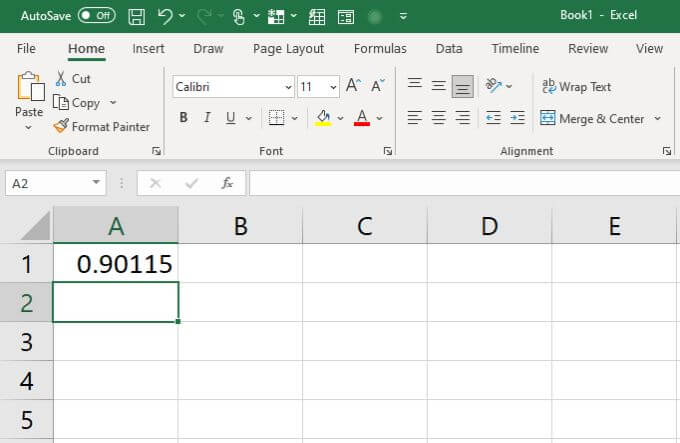680x443 pixels.
Task: Click the Paste button
Action: 29,101
